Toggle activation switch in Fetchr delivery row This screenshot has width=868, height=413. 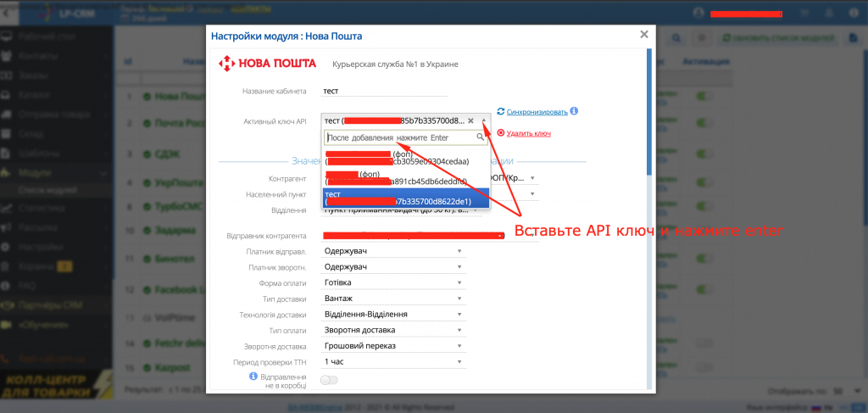tap(705, 343)
